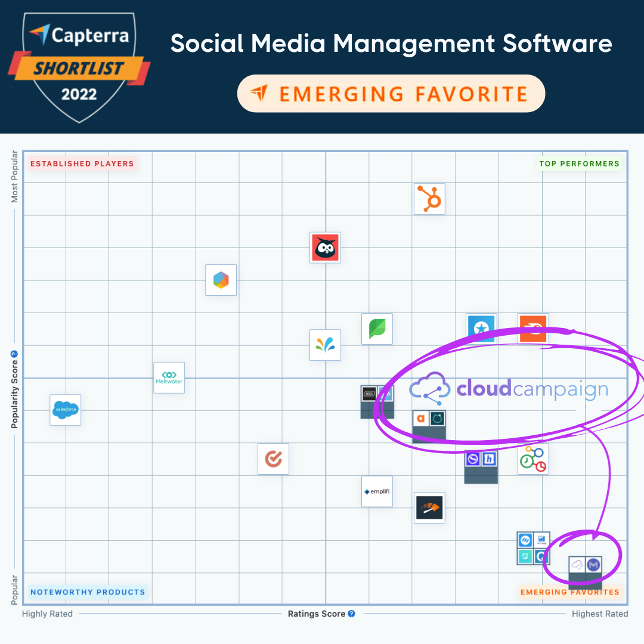Click the Emerging Favorite banner pill
The height and width of the screenshot is (644, 644).
coord(391,94)
